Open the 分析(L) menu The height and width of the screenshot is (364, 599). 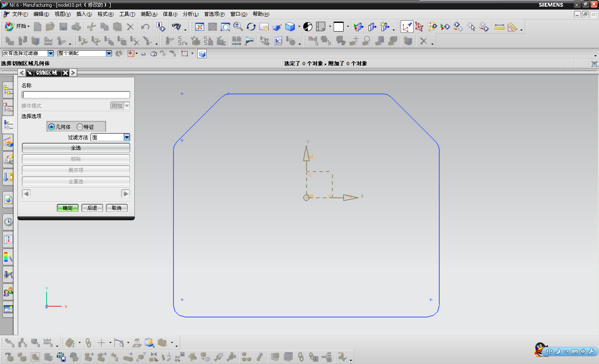pyautogui.click(x=191, y=14)
